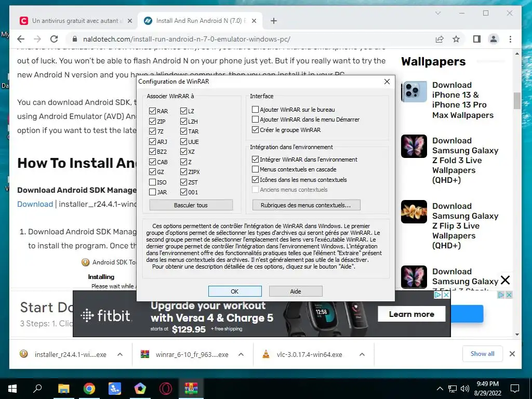Screen dimensions: 532x399
Task: Enable the ISO association checkbox
Action: (x=152, y=182)
